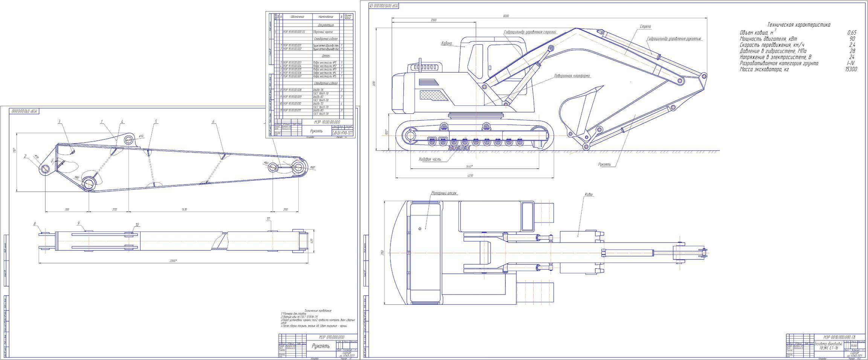This screenshot has width=868, height=360.
Task: Select the 'Стрела' callout text
Action: tap(645, 27)
